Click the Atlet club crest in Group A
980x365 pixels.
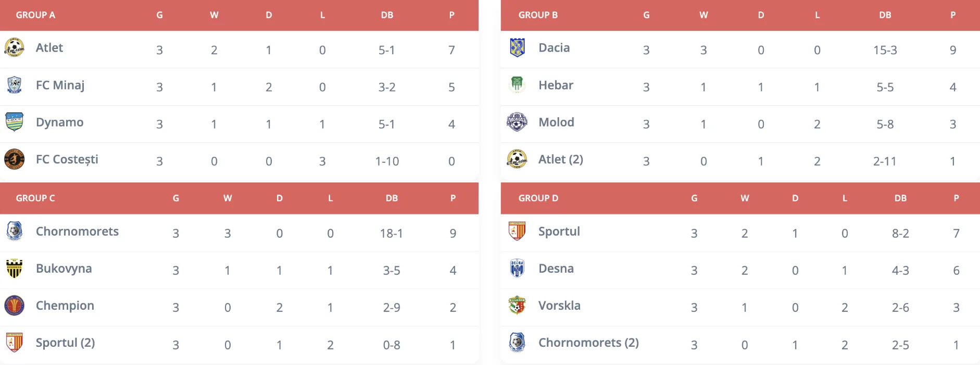[x=14, y=47]
